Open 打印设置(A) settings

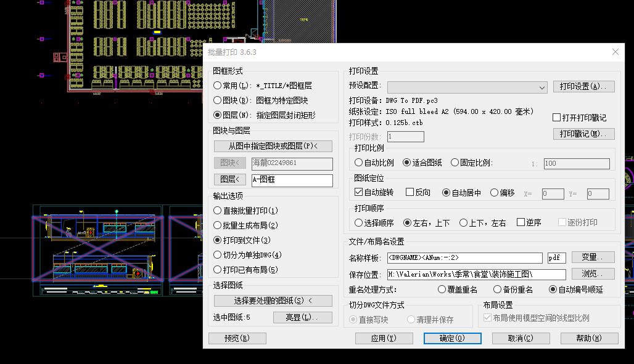(583, 87)
